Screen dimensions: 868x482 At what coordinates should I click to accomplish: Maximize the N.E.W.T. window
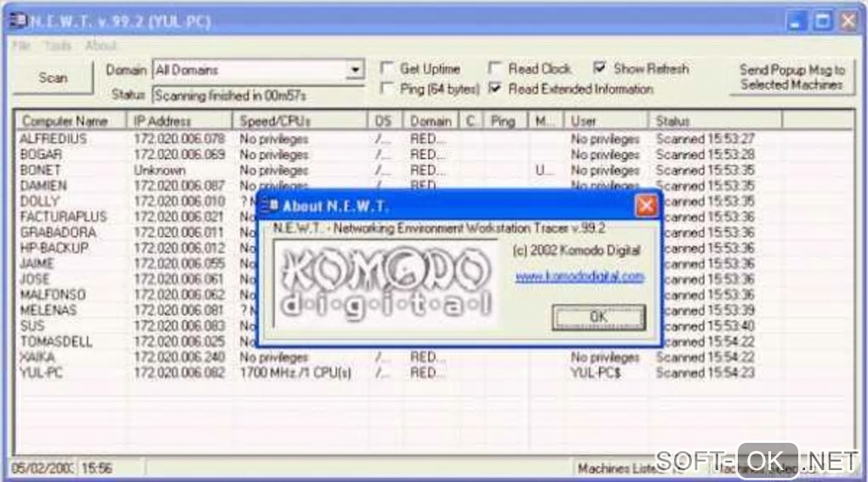822,21
